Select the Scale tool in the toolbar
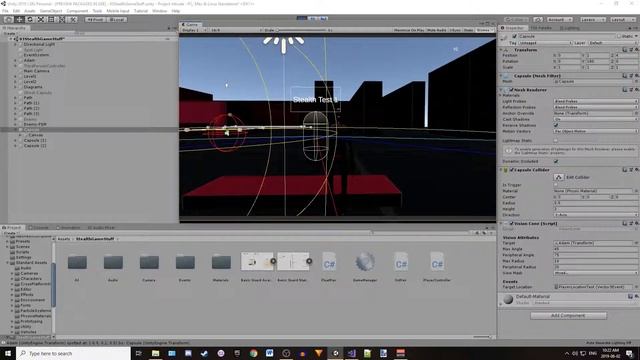 pos(40,19)
